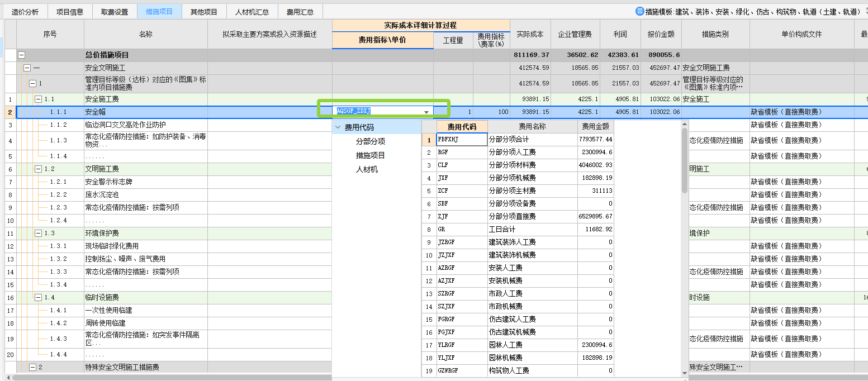Viewport: 868px width, 381px height.
Task: Collapse the 总价措施项目 root node
Action: (x=22, y=55)
